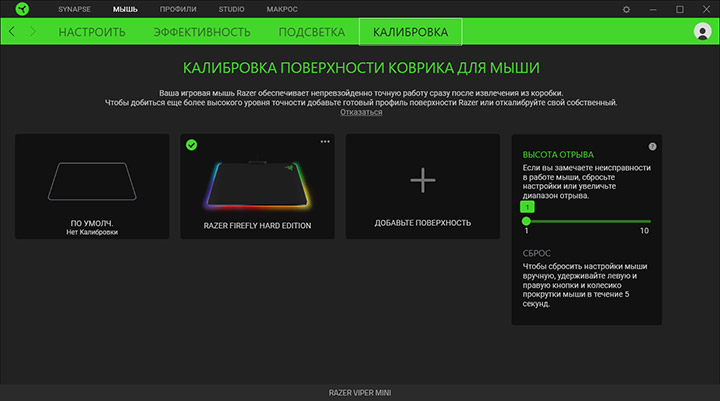The width and height of the screenshot is (720, 401).
Task: Click the green checkmark on Firefly card
Action: click(191, 145)
